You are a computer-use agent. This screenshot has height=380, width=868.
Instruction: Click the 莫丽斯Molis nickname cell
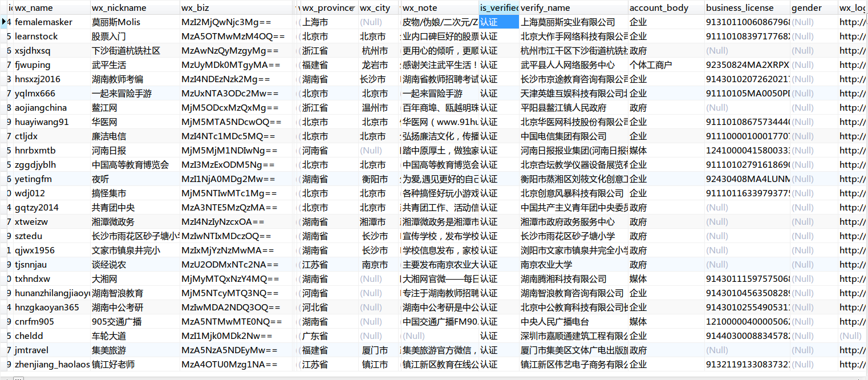click(135, 22)
